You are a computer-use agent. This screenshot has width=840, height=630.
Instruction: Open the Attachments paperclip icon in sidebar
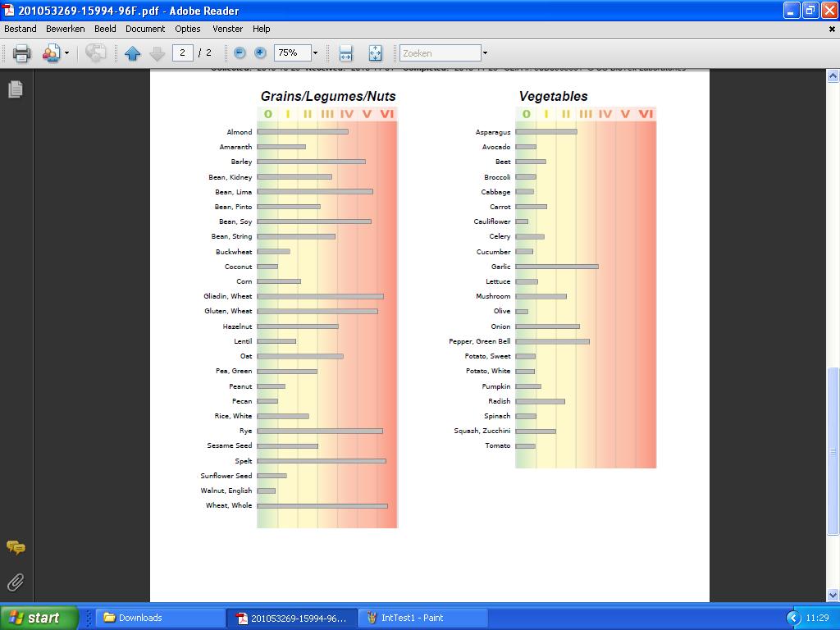coord(16,582)
